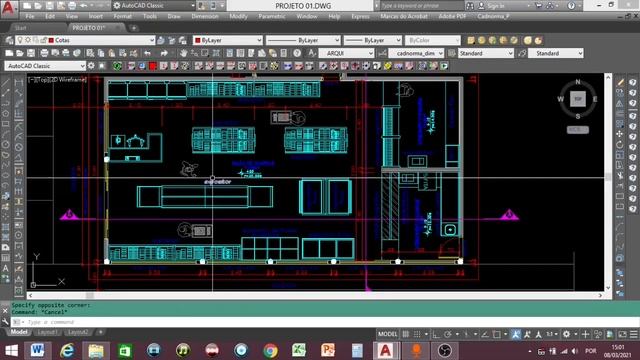Click New drawing icon in Standard toolbar

(9, 53)
